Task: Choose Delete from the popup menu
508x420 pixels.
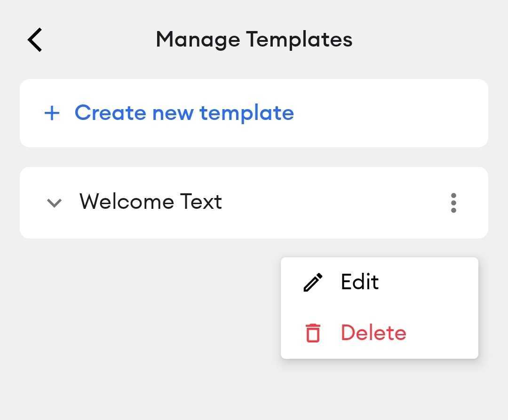Action: (x=380, y=333)
